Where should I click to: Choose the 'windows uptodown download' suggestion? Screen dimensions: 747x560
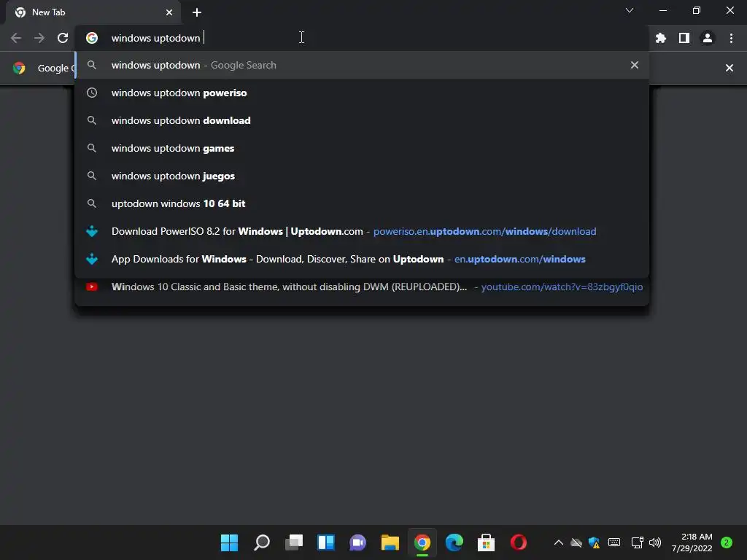click(x=362, y=120)
